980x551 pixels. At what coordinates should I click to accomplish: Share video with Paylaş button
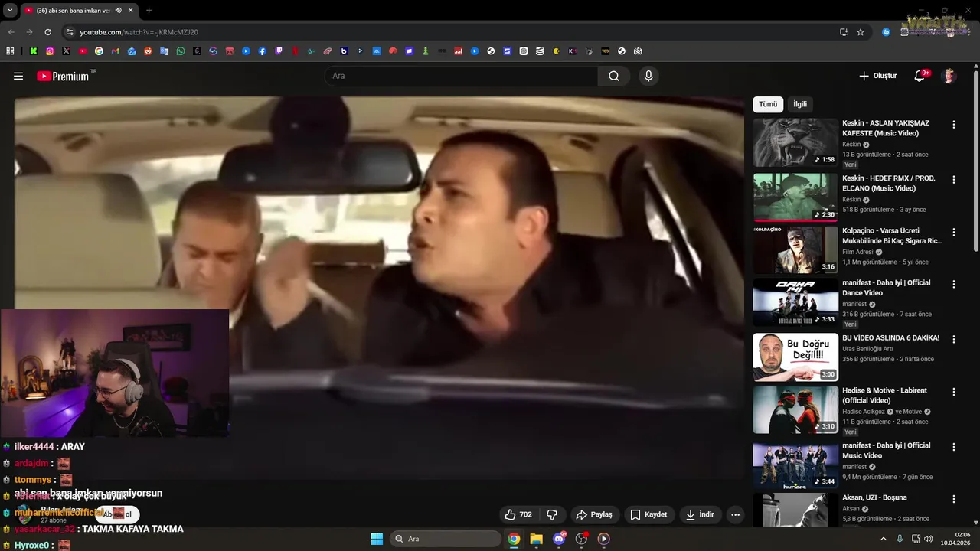coord(594,514)
